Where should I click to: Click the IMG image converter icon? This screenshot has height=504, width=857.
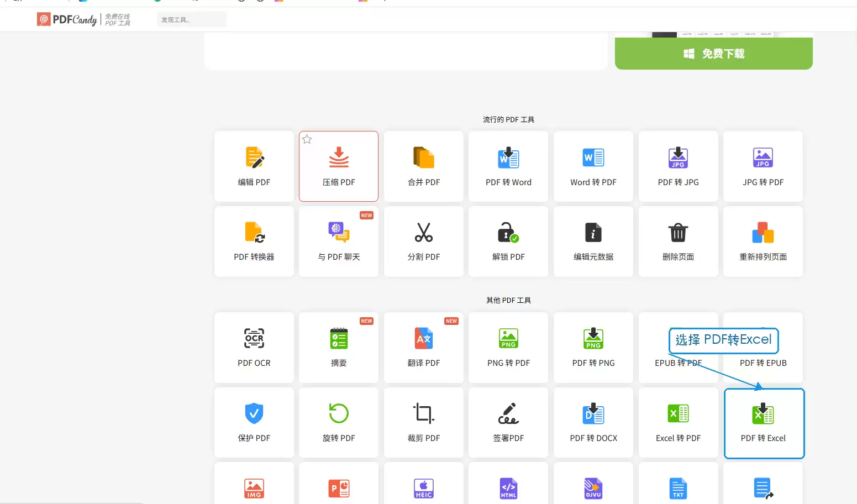click(254, 489)
